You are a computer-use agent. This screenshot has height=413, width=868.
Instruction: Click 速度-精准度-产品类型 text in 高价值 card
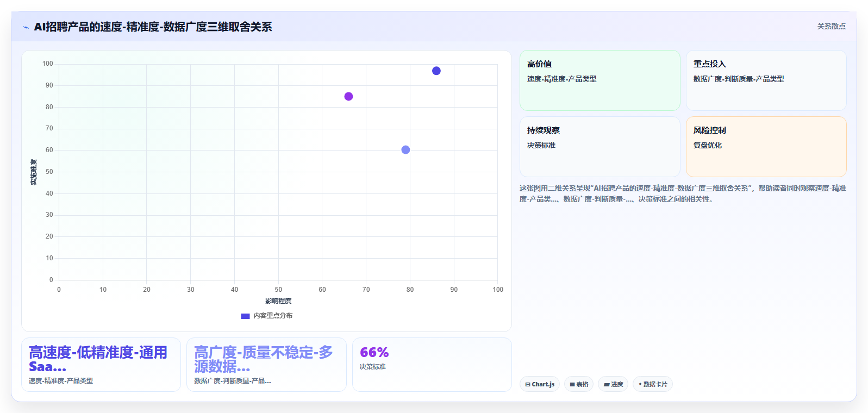561,79
